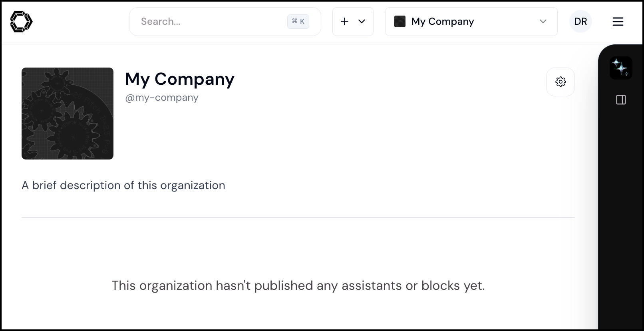Click the no published assistants message
The height and width of the screenshot is (331, 644).
pyautogui.click(x=298, y=285)
